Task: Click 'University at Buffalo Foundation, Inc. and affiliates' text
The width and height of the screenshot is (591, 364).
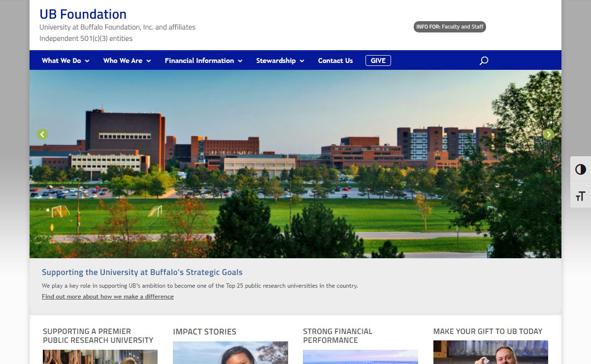Action: (117, 27)
